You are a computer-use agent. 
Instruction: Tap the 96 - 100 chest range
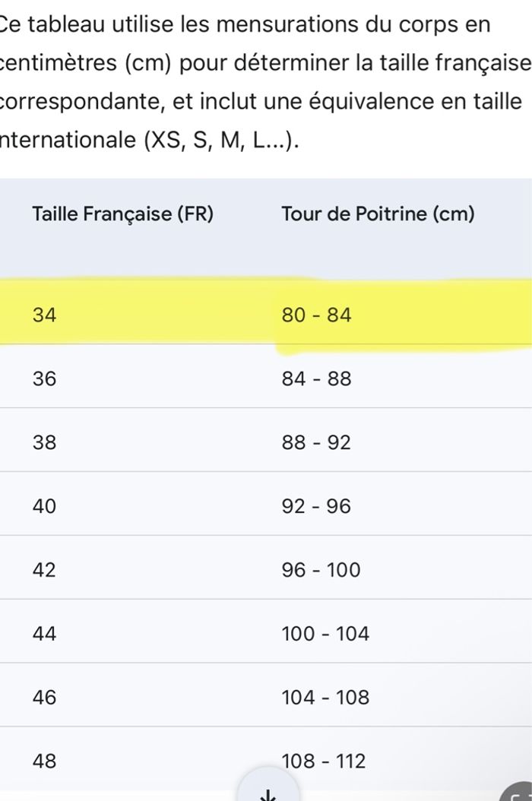tap(321, 570)
